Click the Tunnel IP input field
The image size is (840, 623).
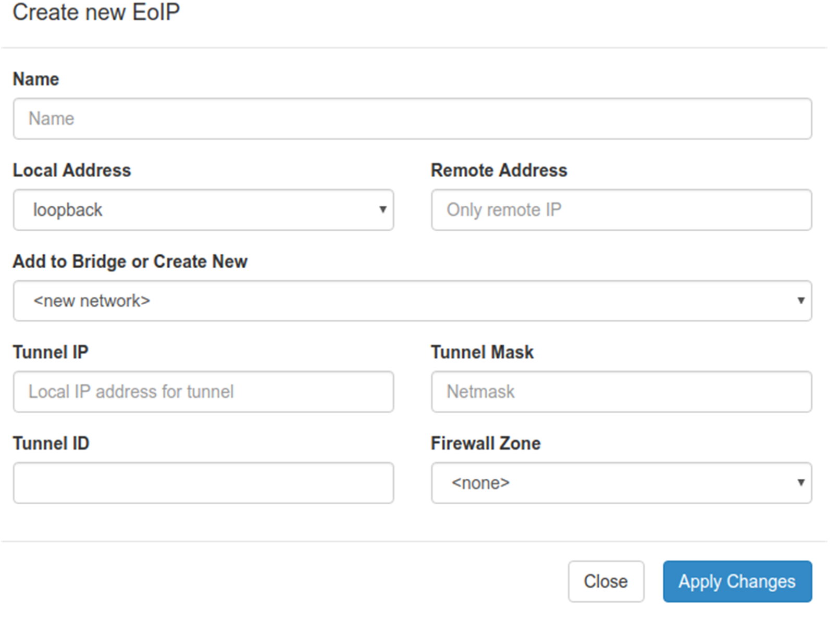click(x=203, y=392)
